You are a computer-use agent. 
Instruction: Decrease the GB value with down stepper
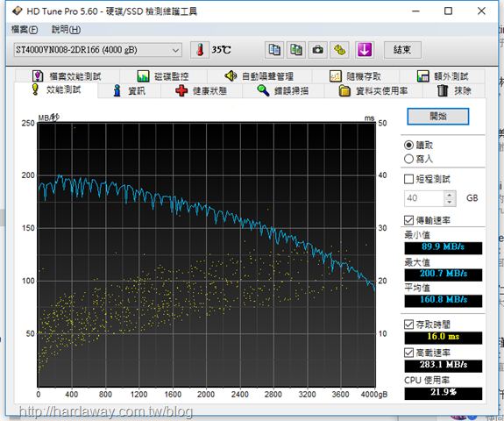point(450,203)
